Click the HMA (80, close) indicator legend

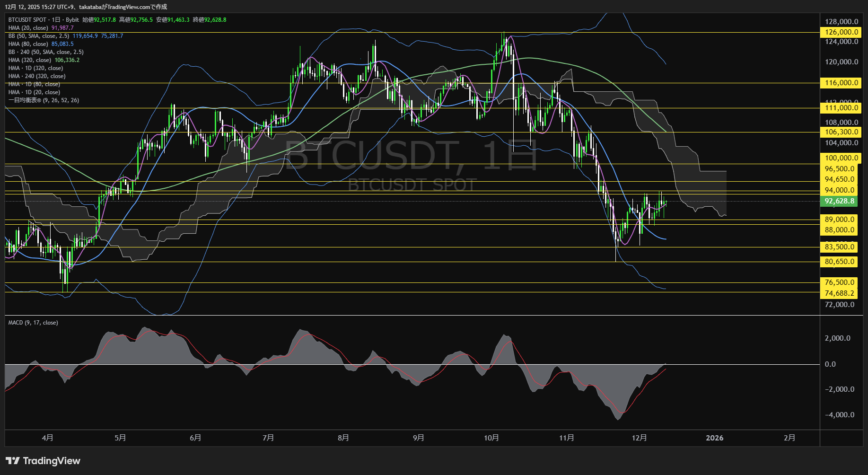(28, 44)
